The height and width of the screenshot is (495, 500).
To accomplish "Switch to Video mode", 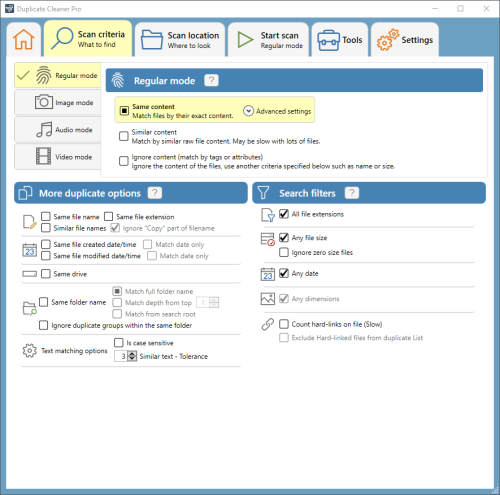I will [x=58, y=157].
